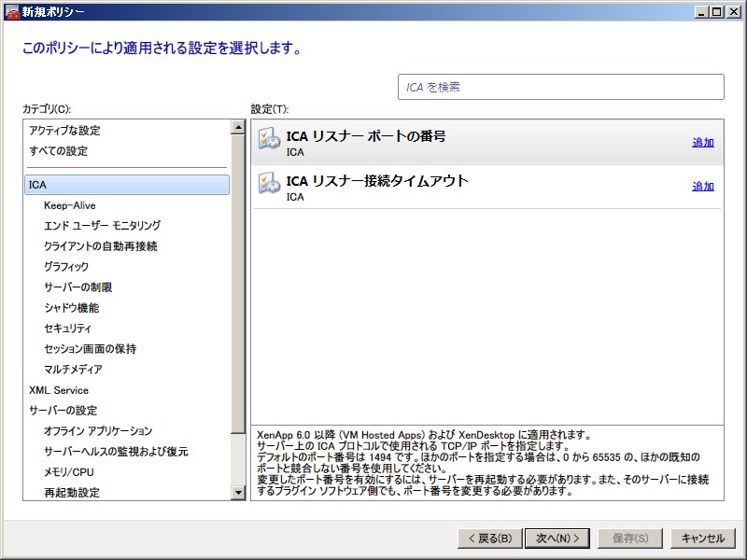Select the セキュリティ category

[67, 329]
